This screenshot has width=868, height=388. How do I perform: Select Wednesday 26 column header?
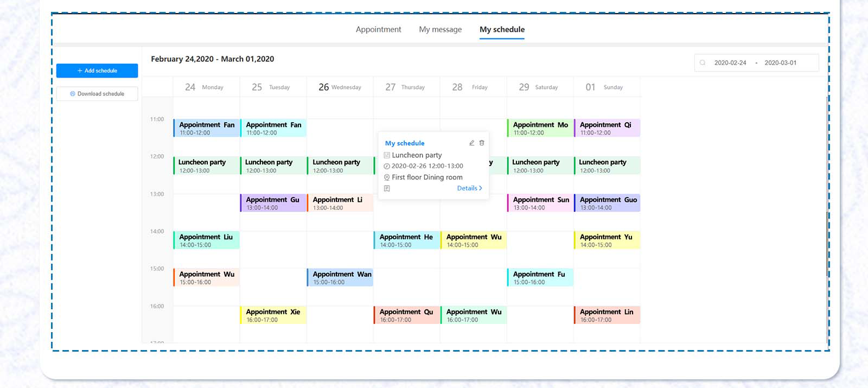(x=340, y=87)
